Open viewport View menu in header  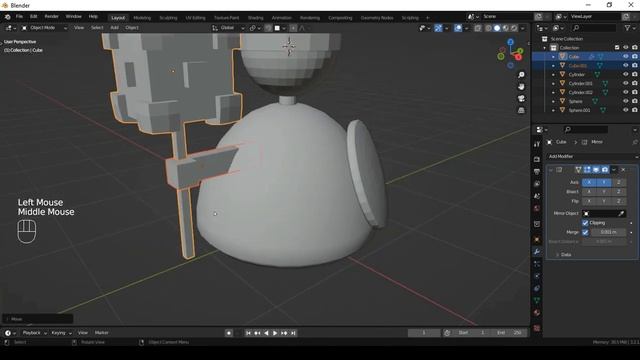pyautogui.click(x=79, y=28)
